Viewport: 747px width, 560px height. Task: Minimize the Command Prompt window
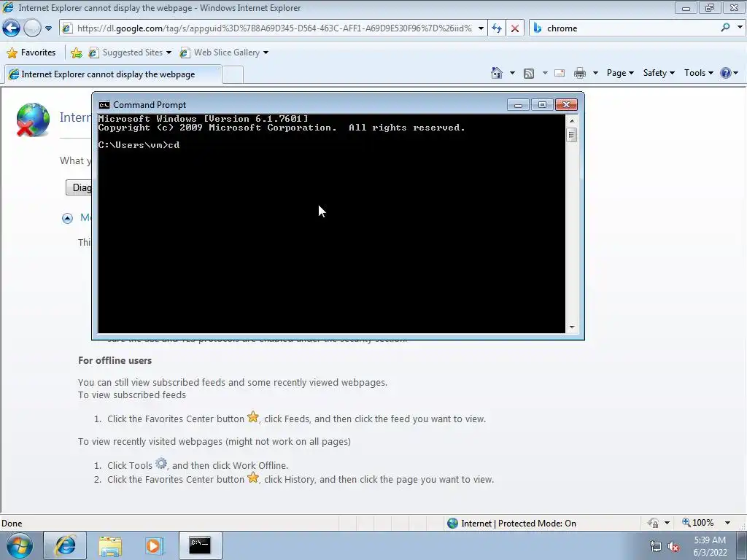pyautogui.click(x=518, y=105)
